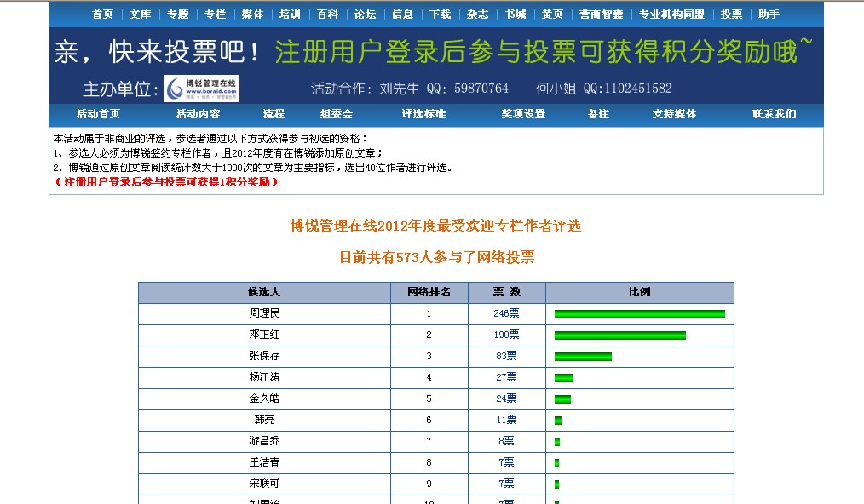Screen dimensions: 864x504
Task: Open the 信息 top menu item
Action: pos(402,14)
